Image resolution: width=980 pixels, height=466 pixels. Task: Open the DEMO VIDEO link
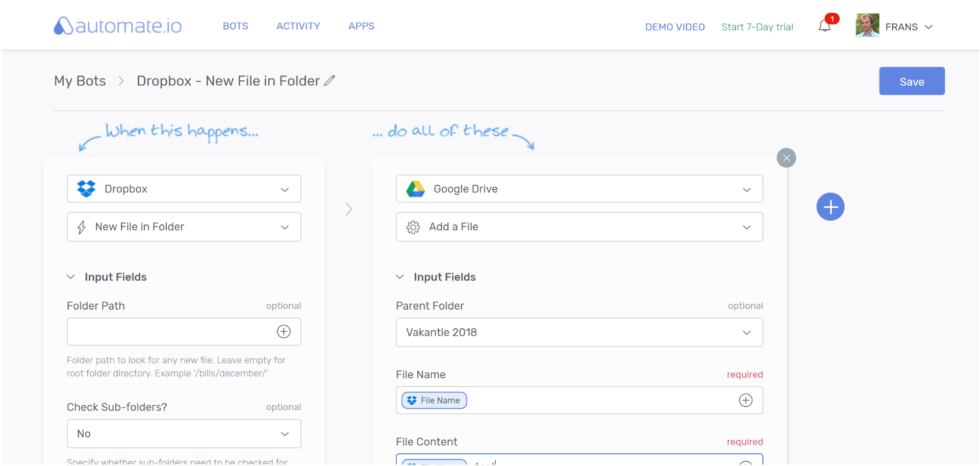675,27
